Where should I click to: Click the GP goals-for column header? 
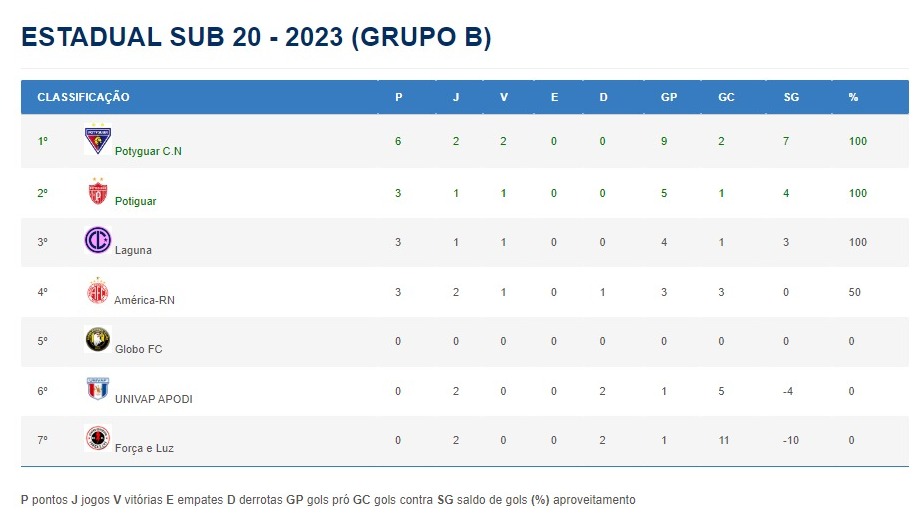click(x=669, y=97)
